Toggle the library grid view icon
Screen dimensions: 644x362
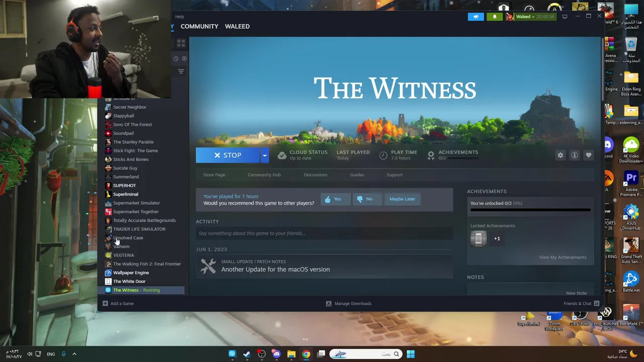click(x=181, y=43)
